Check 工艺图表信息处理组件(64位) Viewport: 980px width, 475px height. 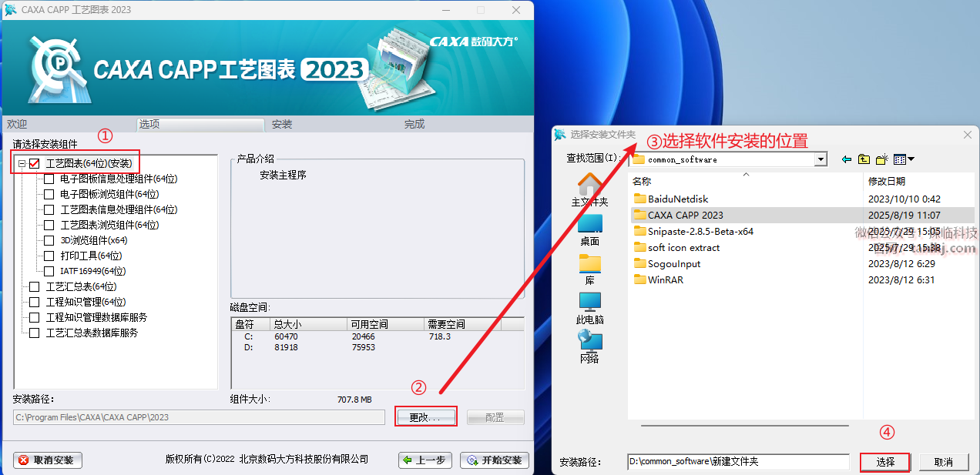click(49, 209)
